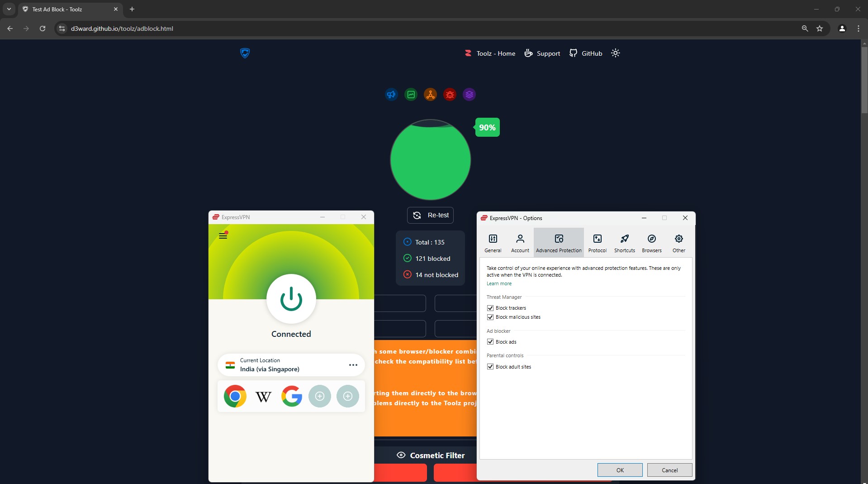The height and width of the screenshot is (484, 868).
Task: Click the ExpressVPN power button to disconnect
Action: 291,299
